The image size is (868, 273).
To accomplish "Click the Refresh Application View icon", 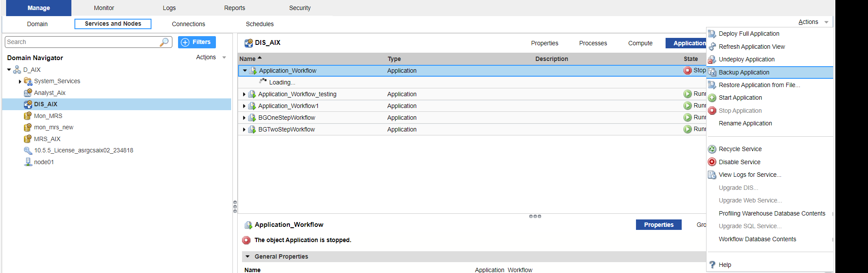I will [x=712, y=47].
